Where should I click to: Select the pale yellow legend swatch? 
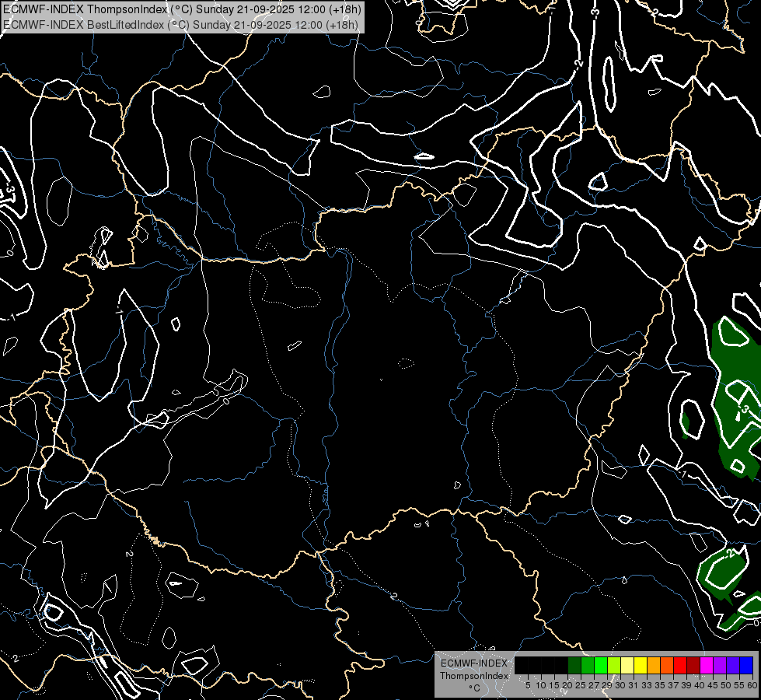pos(627,665)
